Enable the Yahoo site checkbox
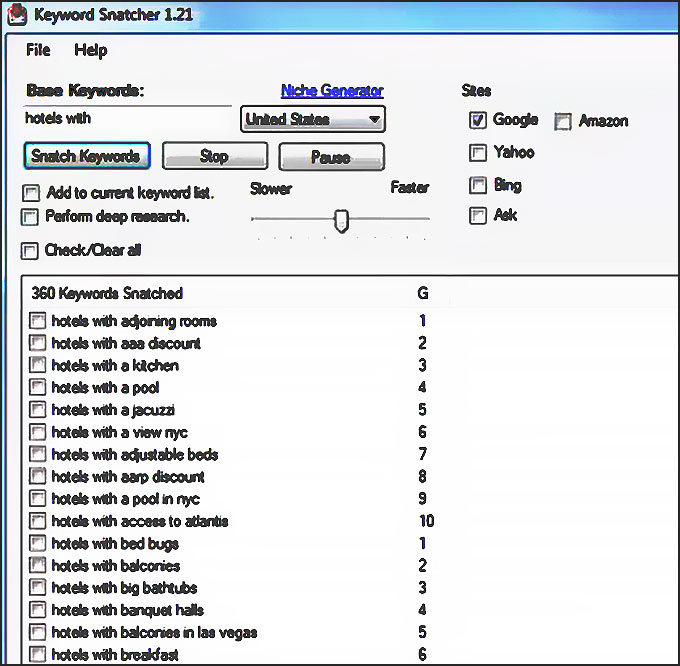 (477, 153)
